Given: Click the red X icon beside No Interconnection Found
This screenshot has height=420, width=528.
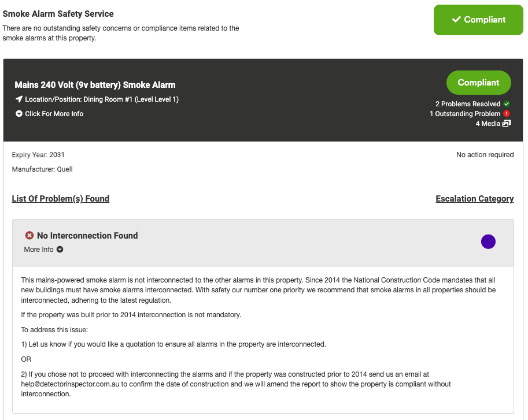Looking at the screenshot, I should pyautogui.click(x=30, y=235).
